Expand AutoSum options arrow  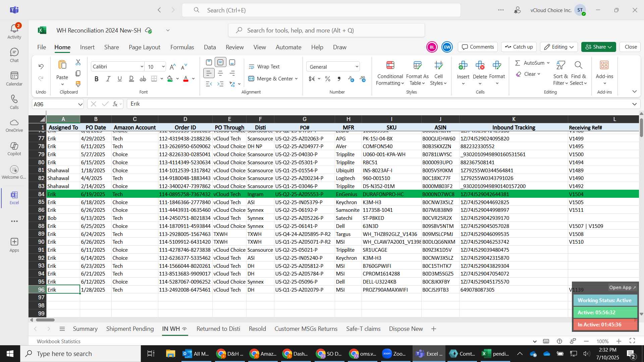[x=548, y=63]
